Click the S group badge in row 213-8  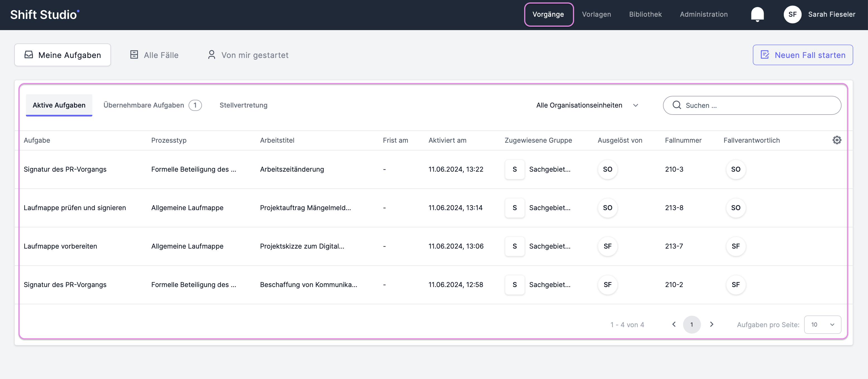tap(515, 208)
